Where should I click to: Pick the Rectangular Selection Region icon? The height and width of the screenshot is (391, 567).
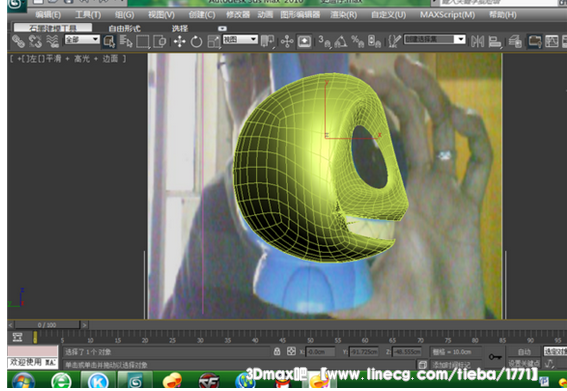click(142, 42)
